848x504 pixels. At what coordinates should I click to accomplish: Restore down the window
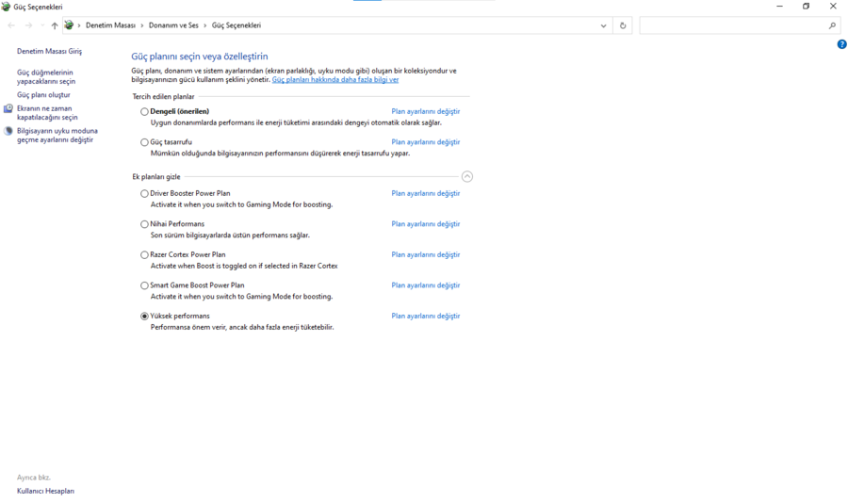[x=806, y=7]
